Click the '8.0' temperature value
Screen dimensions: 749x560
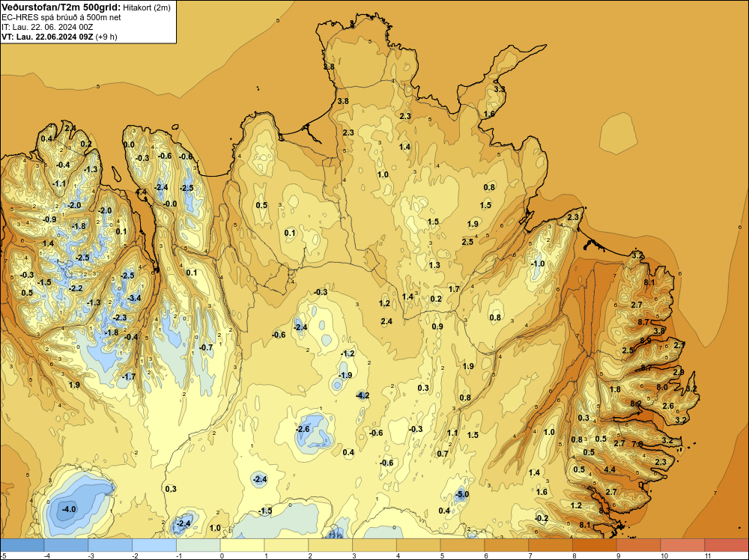coord(662,387)
